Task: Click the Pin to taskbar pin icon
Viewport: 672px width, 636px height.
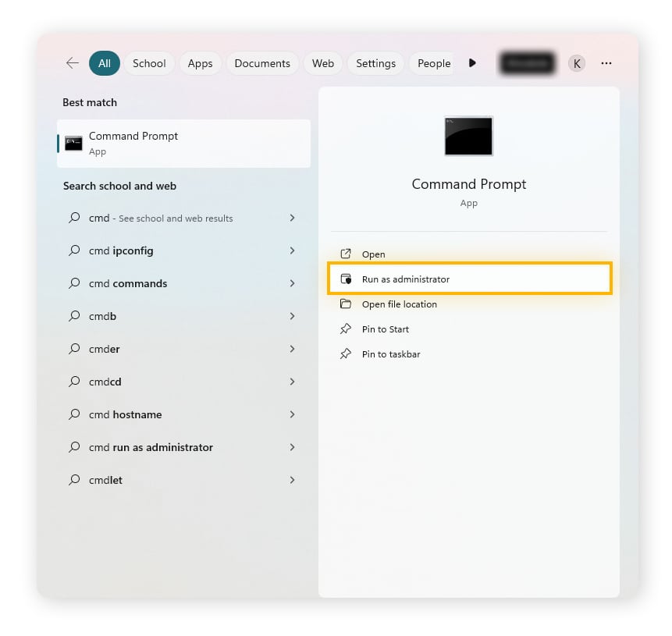Action: pos(346,354)
